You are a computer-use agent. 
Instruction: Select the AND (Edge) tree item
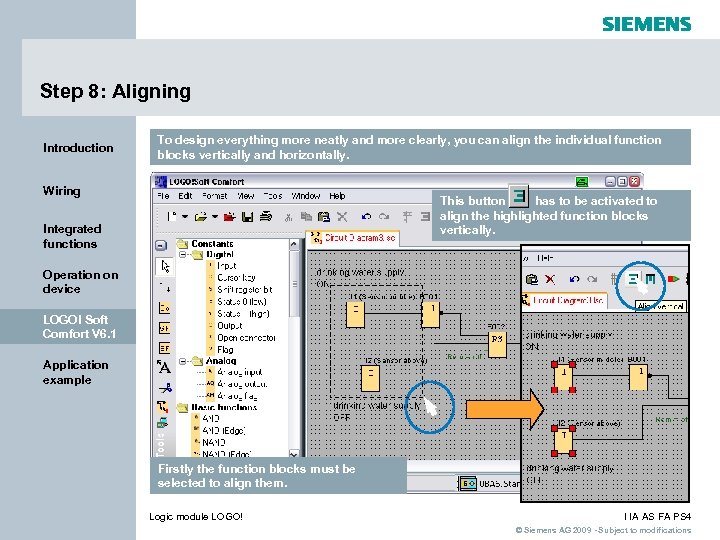click(224, 431)
